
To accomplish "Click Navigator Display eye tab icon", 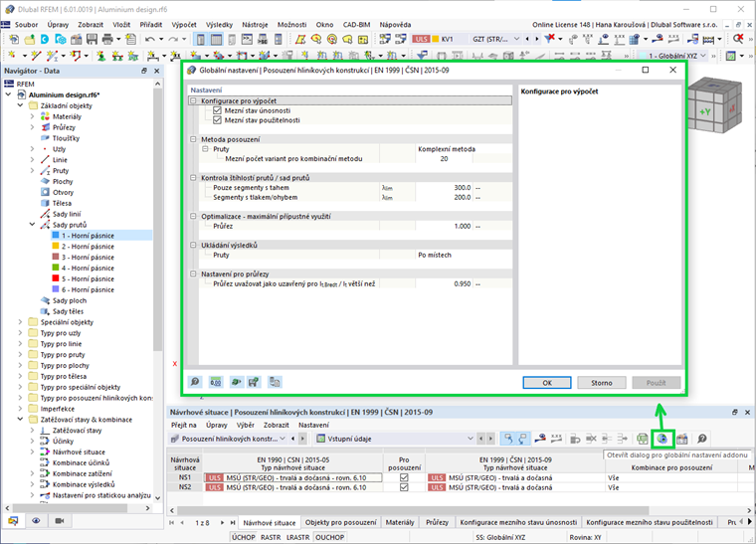I will pyautogui.click(x=36, y=521).
